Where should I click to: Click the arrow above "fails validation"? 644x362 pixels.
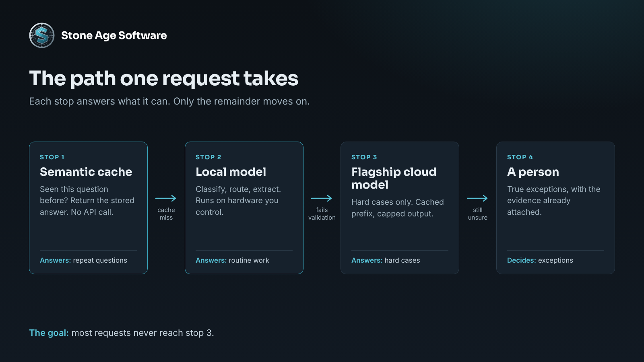coord(322,198)
